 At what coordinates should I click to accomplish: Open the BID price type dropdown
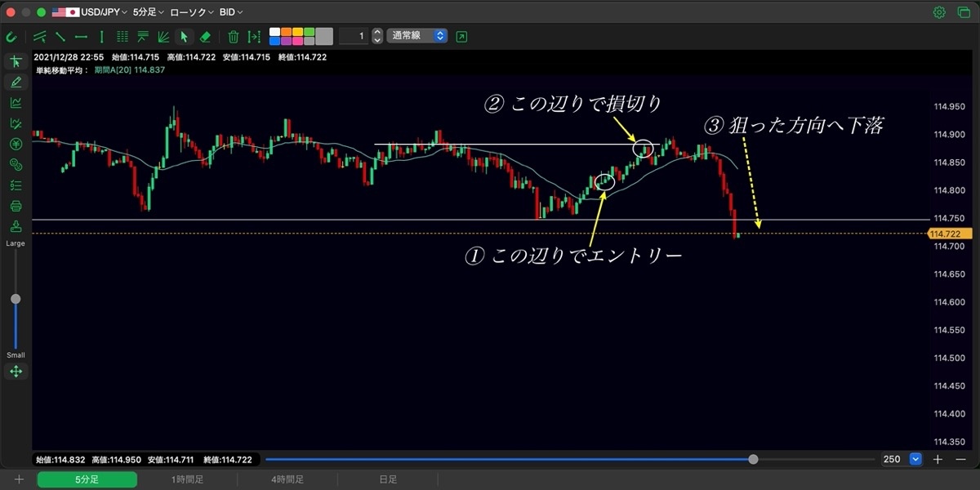(x=231, y=12)
